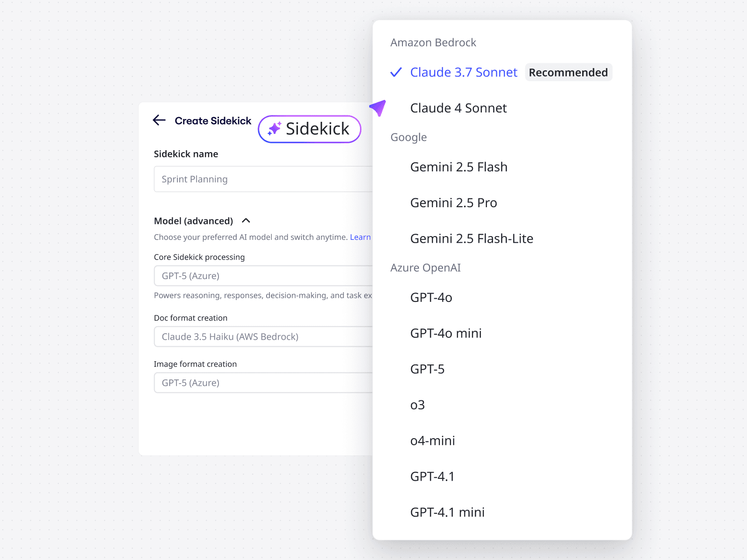Click the back arrow beside Create Sidekick

coord(159,120)
